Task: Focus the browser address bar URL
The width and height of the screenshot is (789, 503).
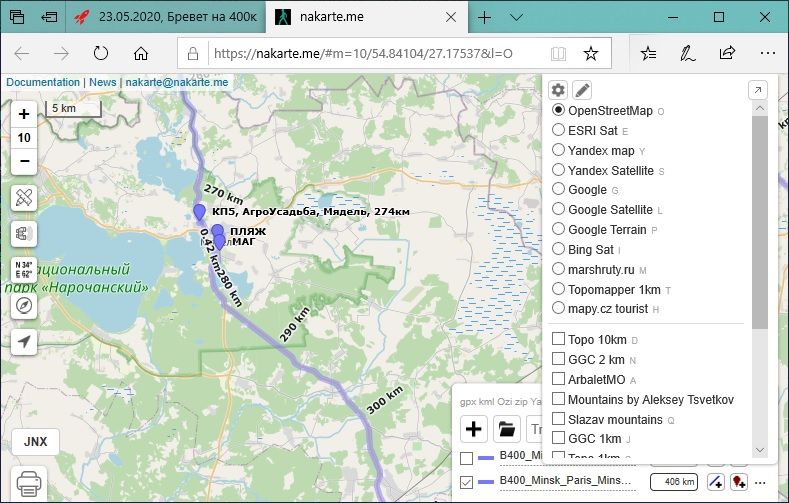Action: point(363,53)
